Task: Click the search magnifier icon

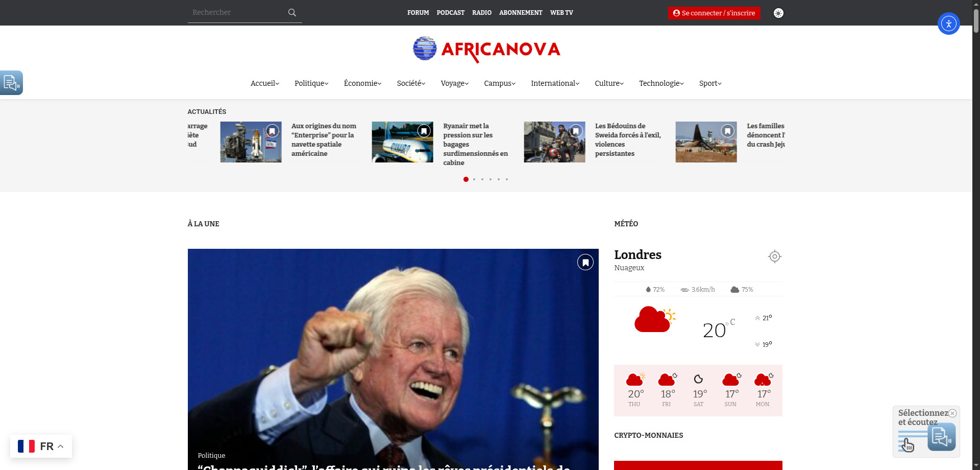Action: 292,12
